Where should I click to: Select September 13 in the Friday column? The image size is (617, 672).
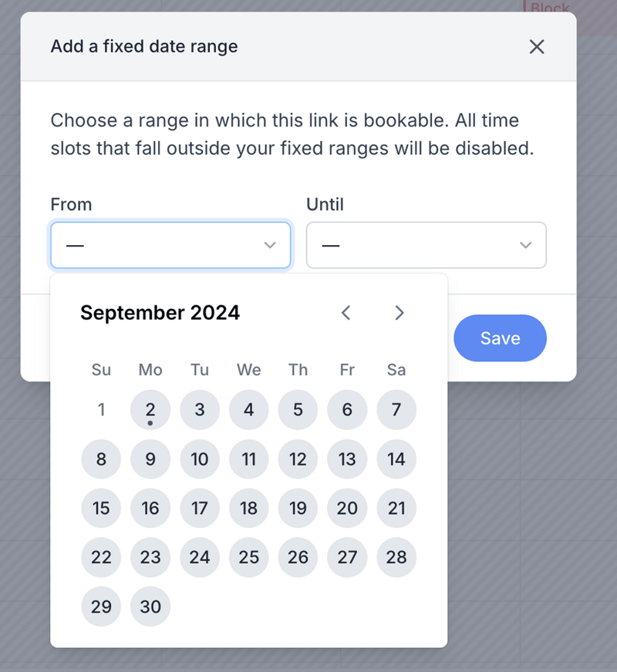[347, 459]
